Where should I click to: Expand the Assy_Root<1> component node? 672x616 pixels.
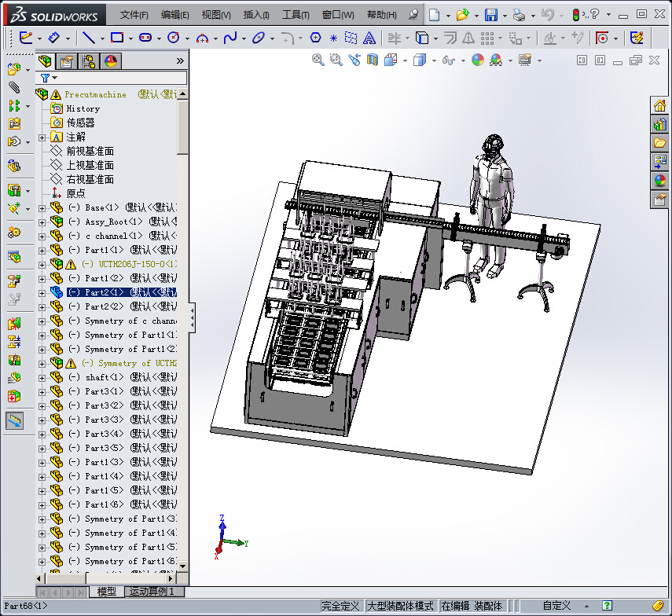(42, 223)
